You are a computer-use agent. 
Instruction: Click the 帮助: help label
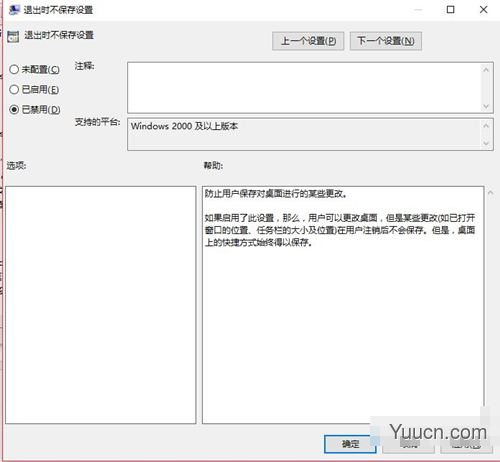[213, 165]
